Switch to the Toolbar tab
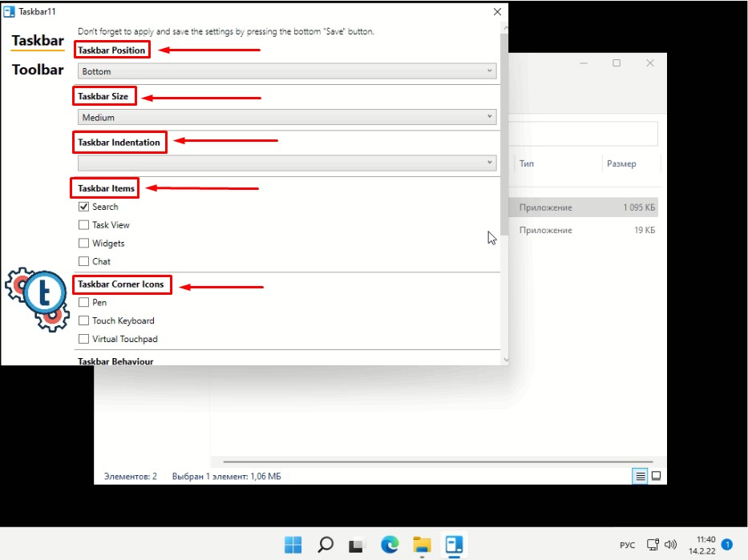 [38, 70]
